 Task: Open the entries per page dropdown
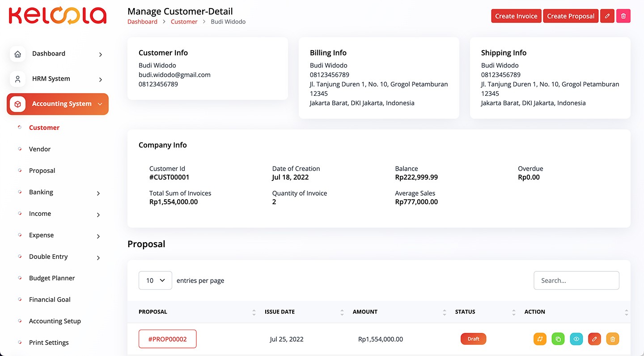click(x=155, y=280)
